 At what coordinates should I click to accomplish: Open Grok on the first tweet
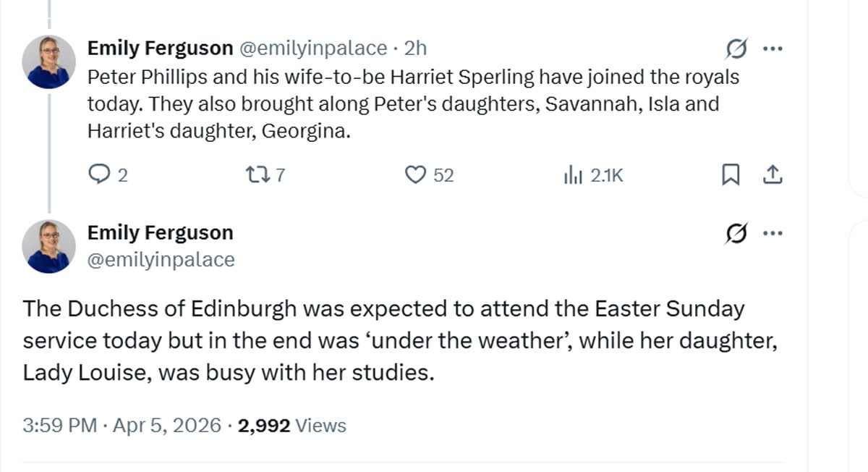coord(736,48)
